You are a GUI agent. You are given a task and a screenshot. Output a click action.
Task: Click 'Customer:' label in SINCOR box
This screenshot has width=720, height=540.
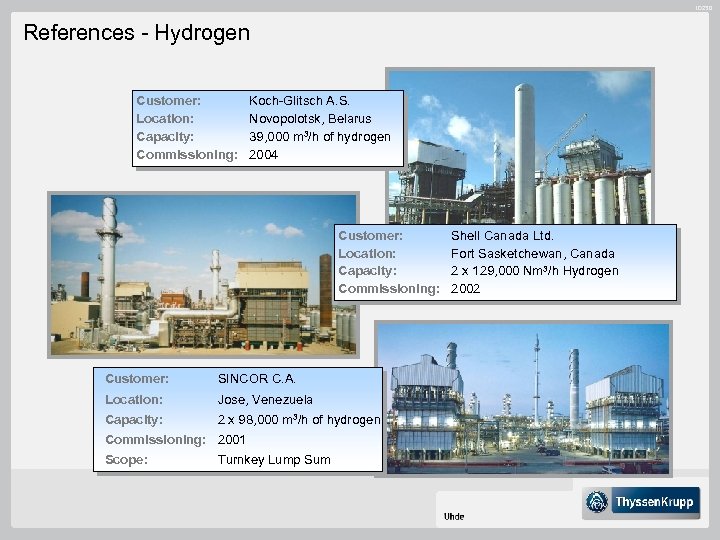tap(137, 379)
